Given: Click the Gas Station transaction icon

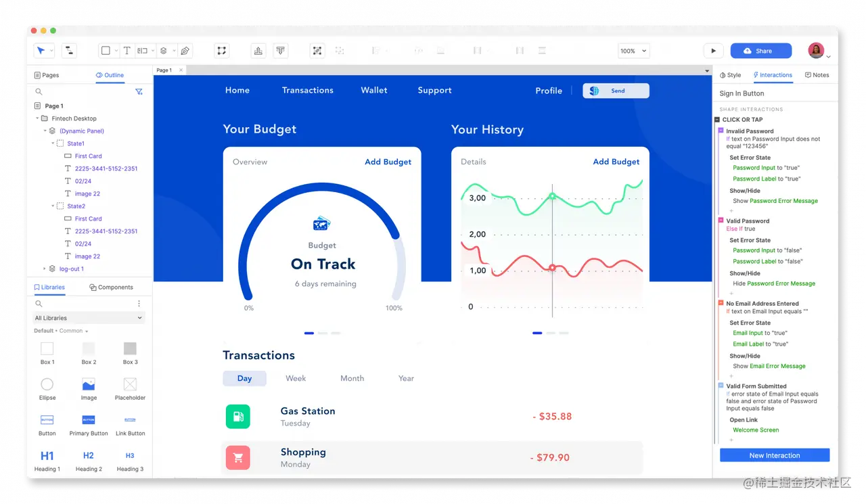Looking at the screenshot, I should tap(238, 417).
